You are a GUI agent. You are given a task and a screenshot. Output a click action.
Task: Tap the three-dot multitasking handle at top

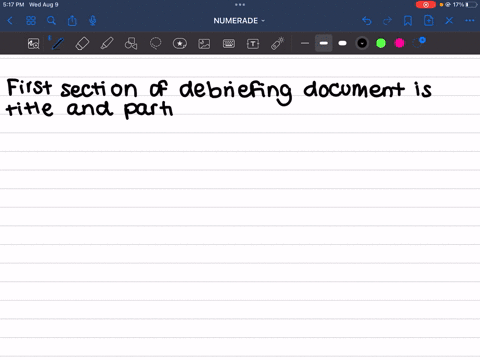(x=240, y=5)
